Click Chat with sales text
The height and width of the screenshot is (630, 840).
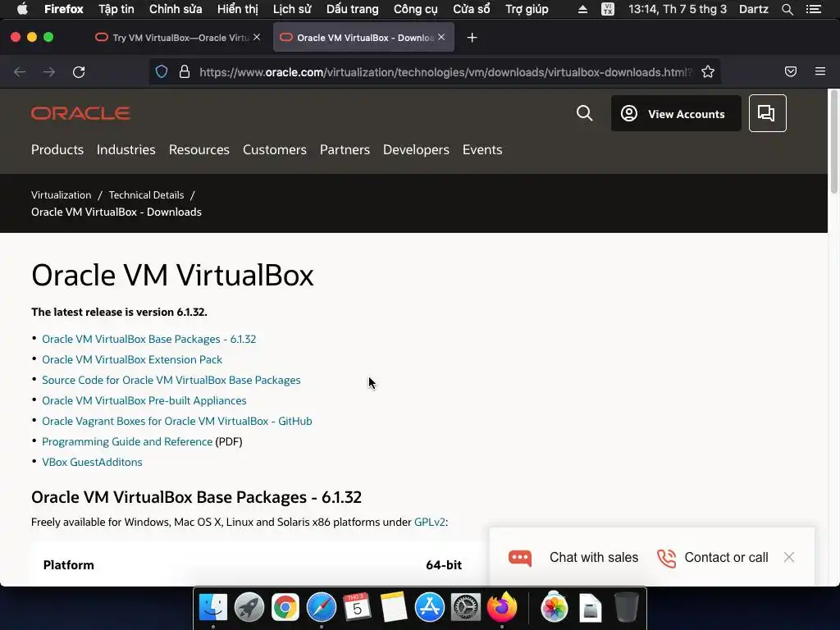click(x=594, y=557)
